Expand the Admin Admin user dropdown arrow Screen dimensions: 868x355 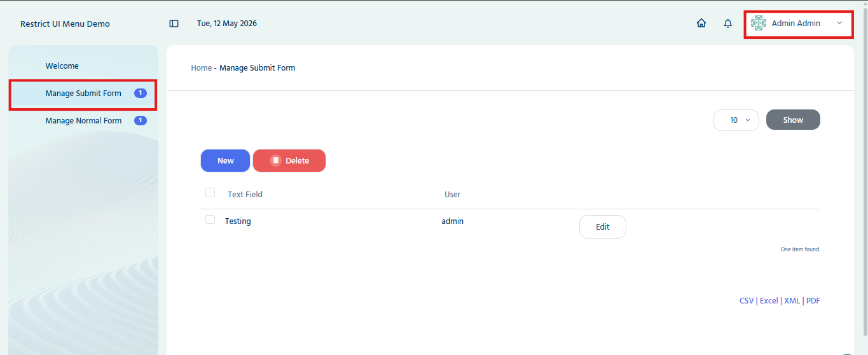point(839,23)
